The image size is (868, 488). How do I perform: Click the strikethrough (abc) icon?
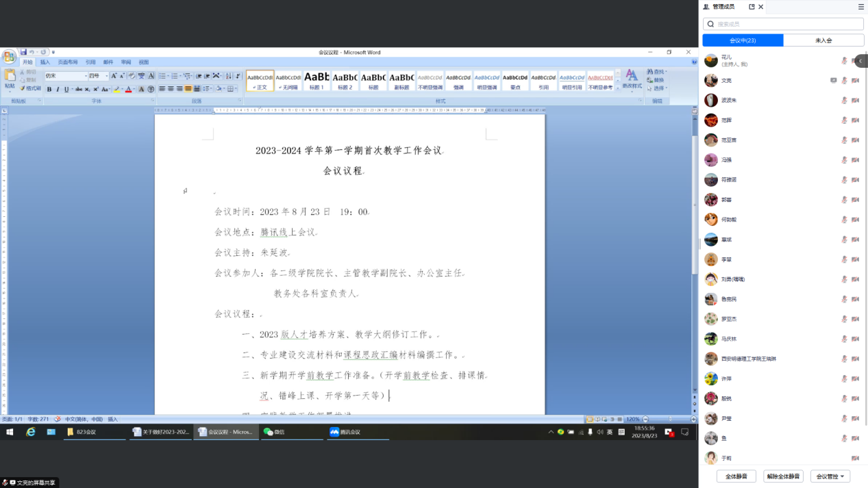[78, 89]
